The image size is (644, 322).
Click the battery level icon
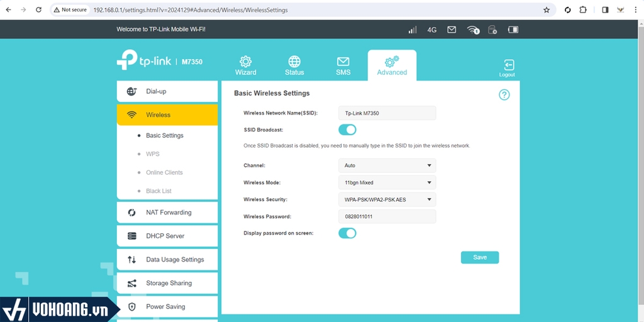click(x=513, y=30)
